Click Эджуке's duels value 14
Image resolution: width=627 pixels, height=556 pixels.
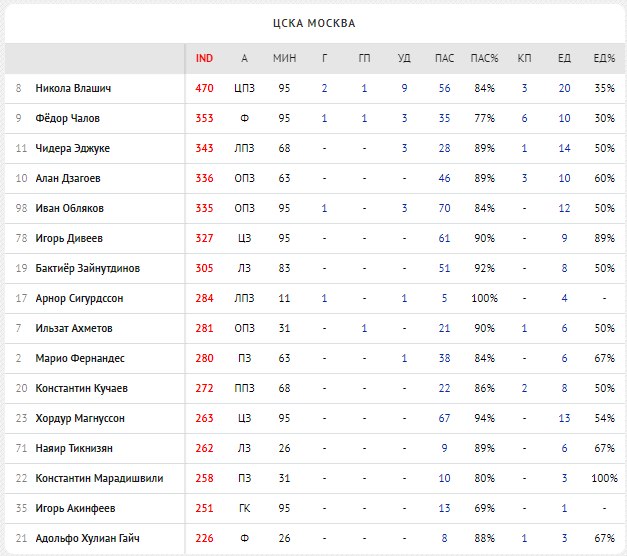[x=564, y=148]
